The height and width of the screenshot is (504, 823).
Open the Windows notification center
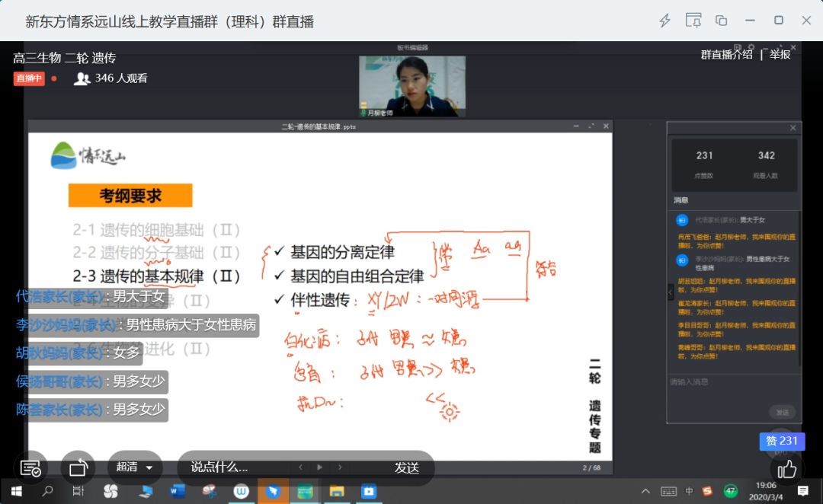[802, 491]
